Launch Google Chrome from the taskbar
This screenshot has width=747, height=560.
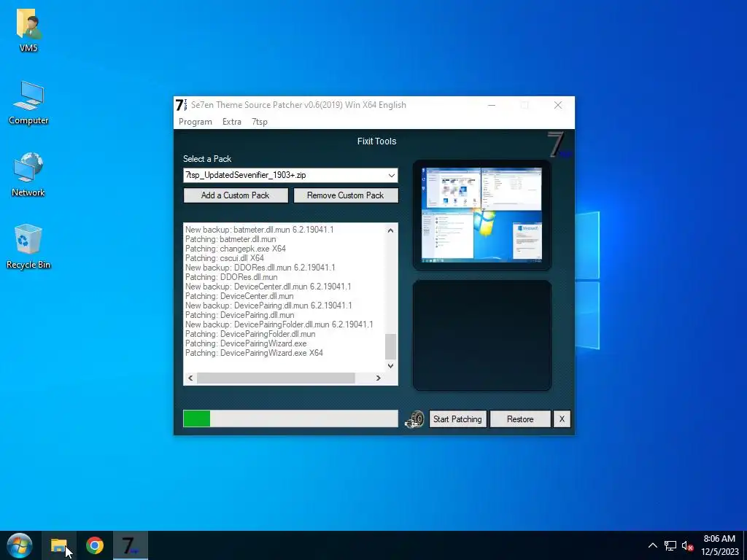pos(95,545)
